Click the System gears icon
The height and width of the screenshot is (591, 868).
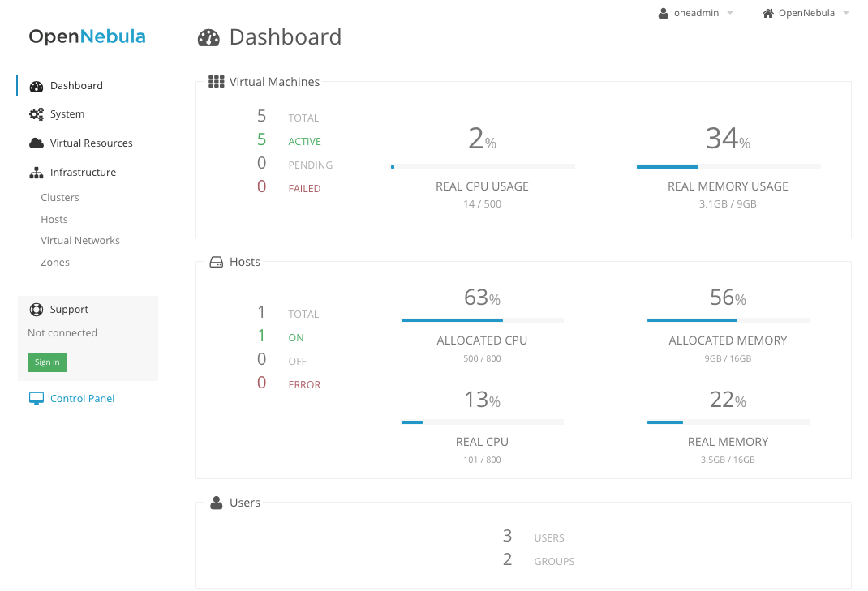37,114
